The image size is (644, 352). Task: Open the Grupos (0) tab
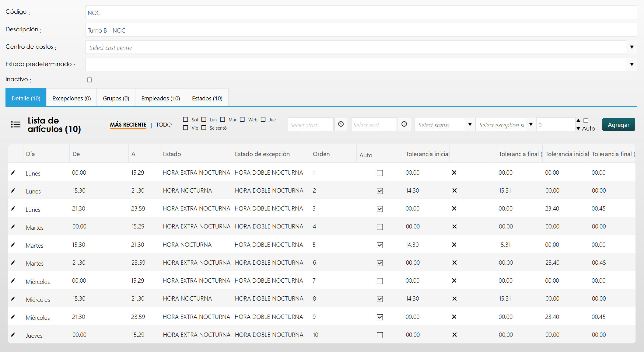coord(116,97)
